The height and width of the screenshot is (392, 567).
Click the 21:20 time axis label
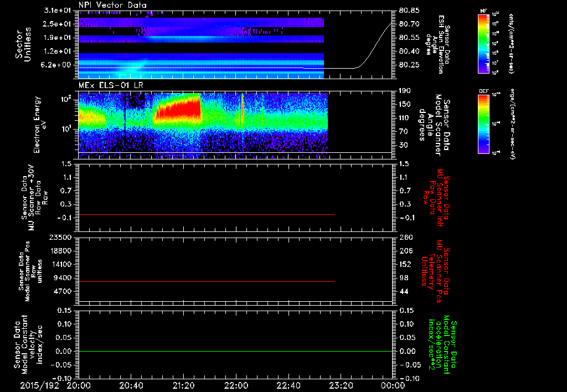pos(183,384)
